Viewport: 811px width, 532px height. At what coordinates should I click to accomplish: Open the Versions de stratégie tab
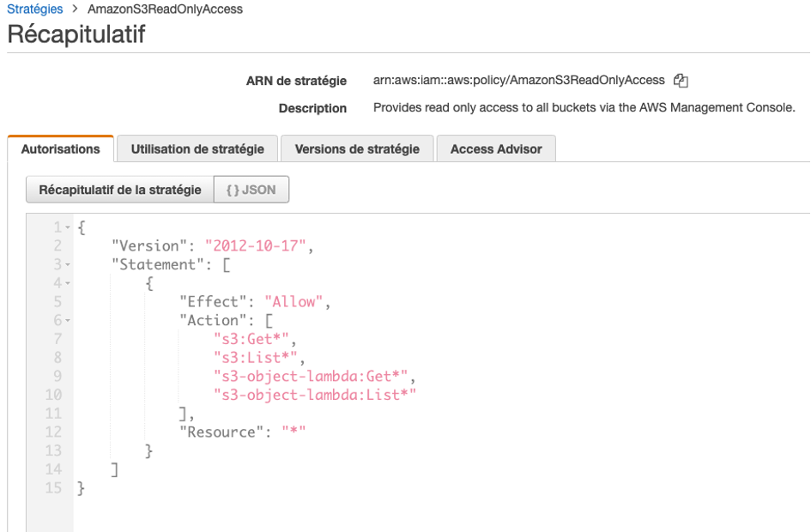tap(357, 149)
